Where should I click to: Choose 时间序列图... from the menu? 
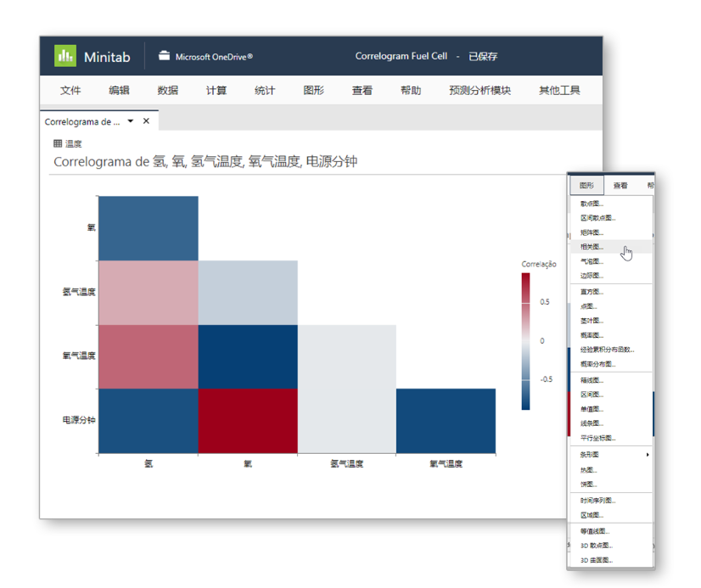point(597,501)
